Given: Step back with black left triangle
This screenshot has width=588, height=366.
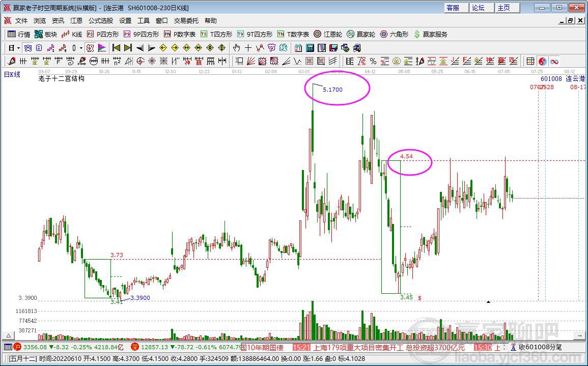Looking at the screenshot, I should 140,48.
